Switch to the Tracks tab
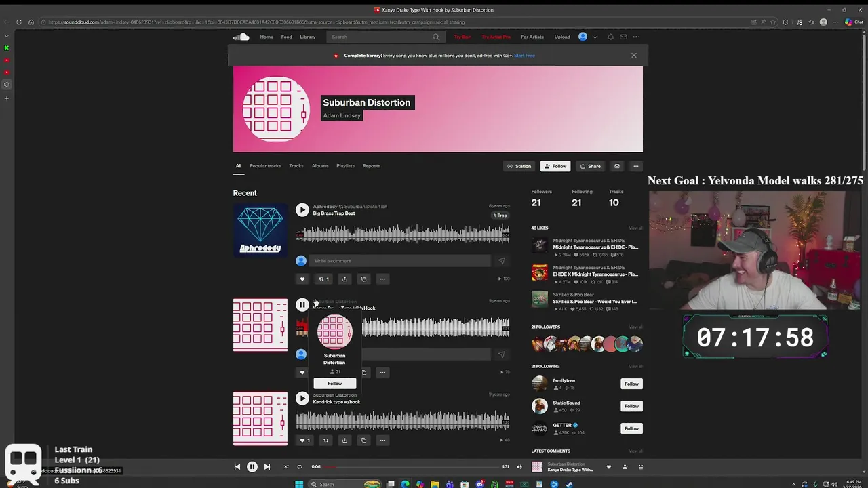 coord(296,166)
